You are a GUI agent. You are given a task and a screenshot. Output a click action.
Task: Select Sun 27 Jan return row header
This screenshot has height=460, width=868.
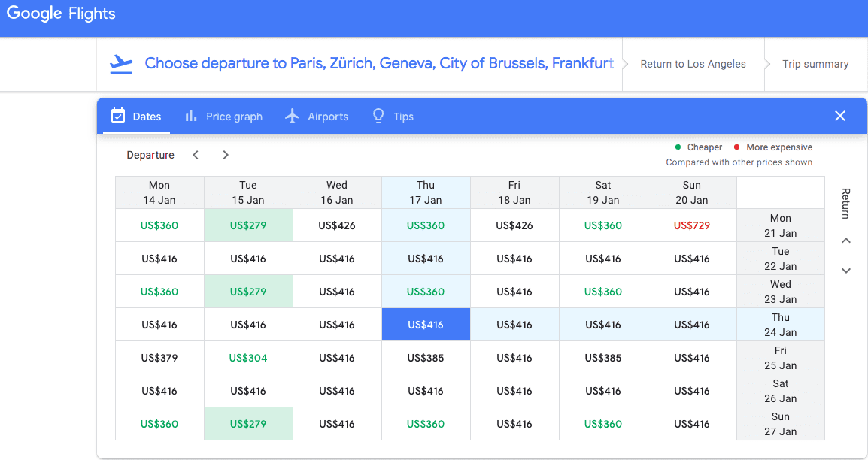point(781,424)
